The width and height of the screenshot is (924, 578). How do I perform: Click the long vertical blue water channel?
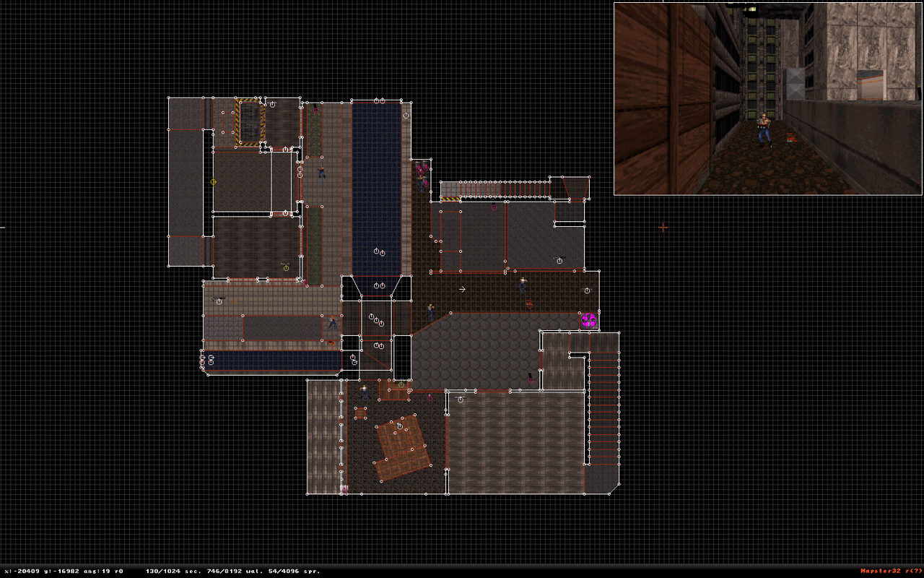pos(376,189)
